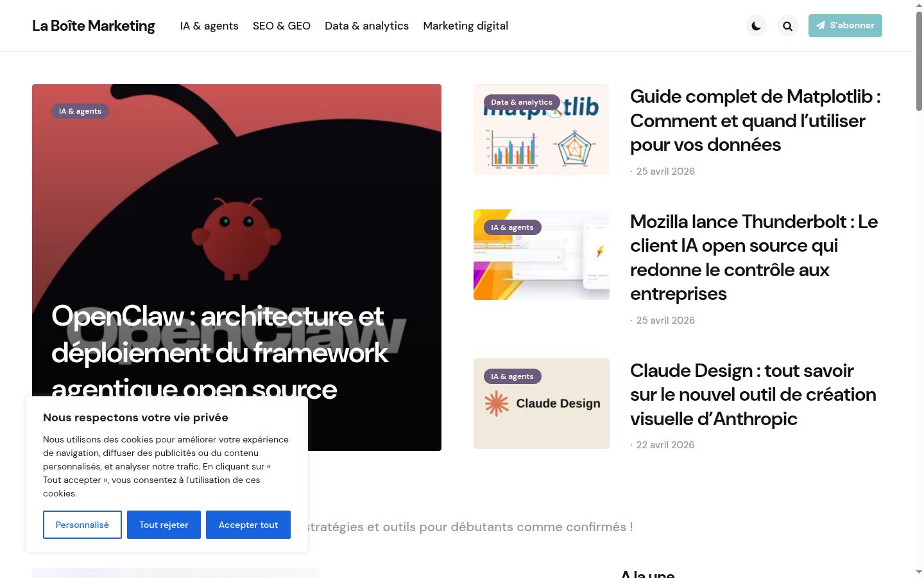This screenshot has height=578, width=924.
Task: Open the Matplotlib article thumbnail
Action: point(542,130)
